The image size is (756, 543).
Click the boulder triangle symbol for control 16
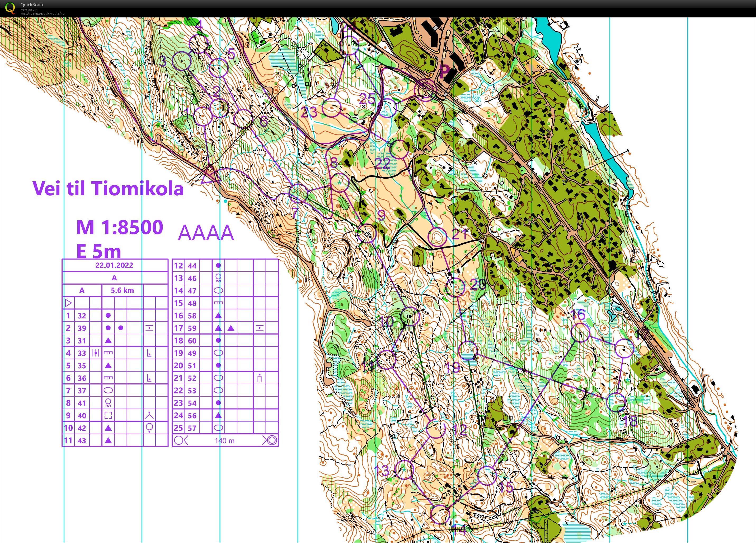[x=218, y=315]
